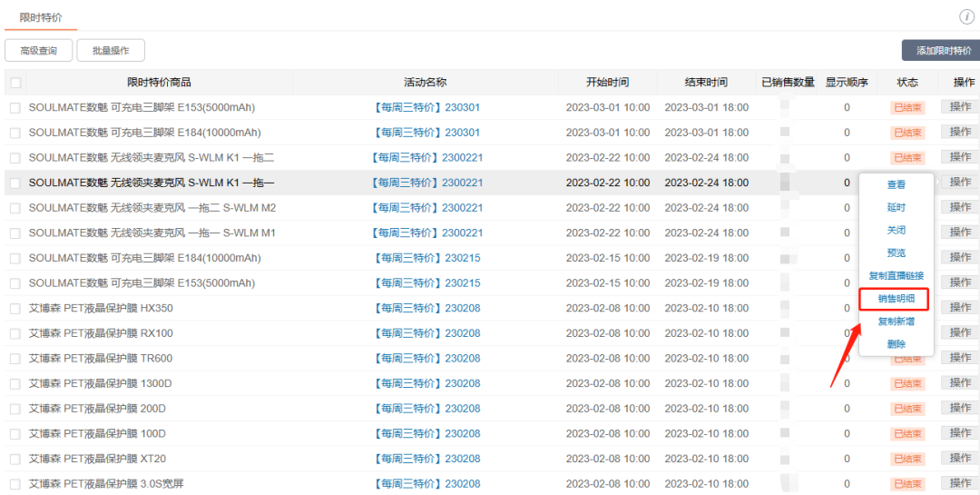Open 操作 dropdown for PET液晶保护膜 100D row
The height and width of the screenshot is (495, 980).
click(x=960, y=432)
